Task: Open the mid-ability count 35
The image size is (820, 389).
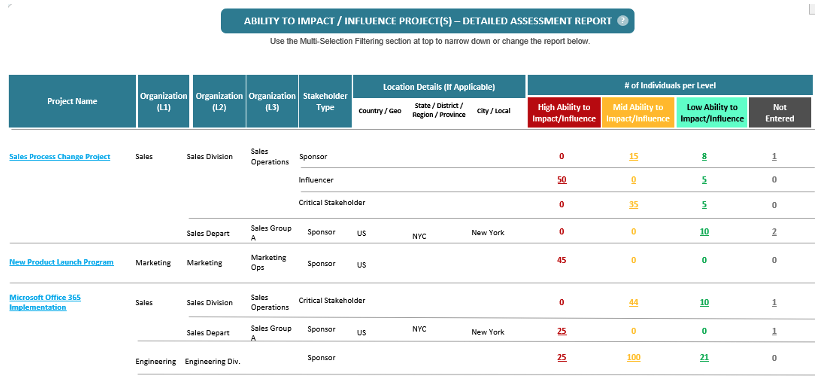Action: pos(633,204)
